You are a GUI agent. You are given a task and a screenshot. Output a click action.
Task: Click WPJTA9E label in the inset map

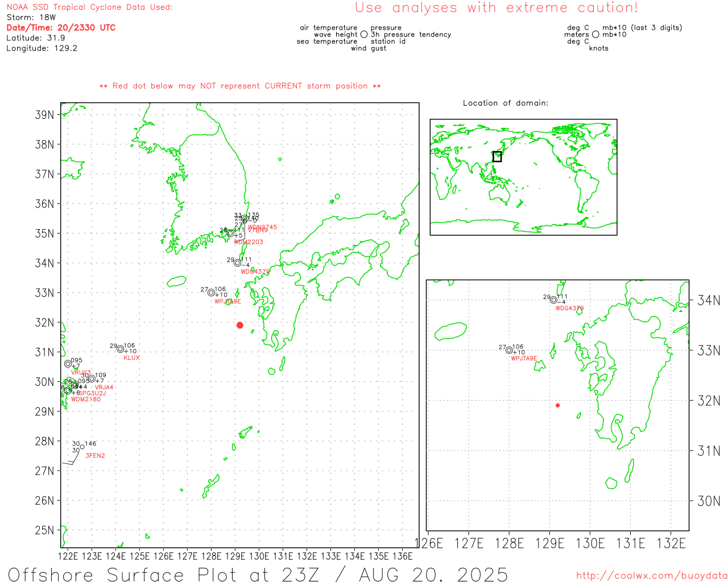(524, 359)
